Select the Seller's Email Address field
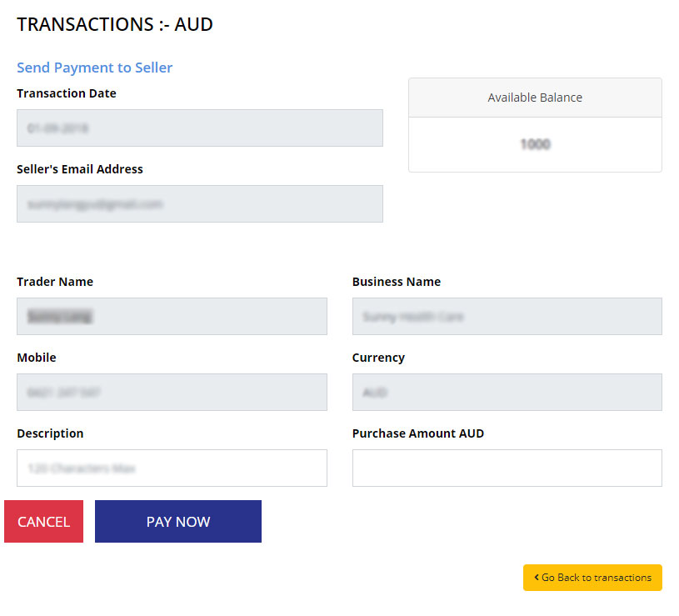The height and width of the screenshot is (616, 679). pyautogui.click(x=199, y=204)
